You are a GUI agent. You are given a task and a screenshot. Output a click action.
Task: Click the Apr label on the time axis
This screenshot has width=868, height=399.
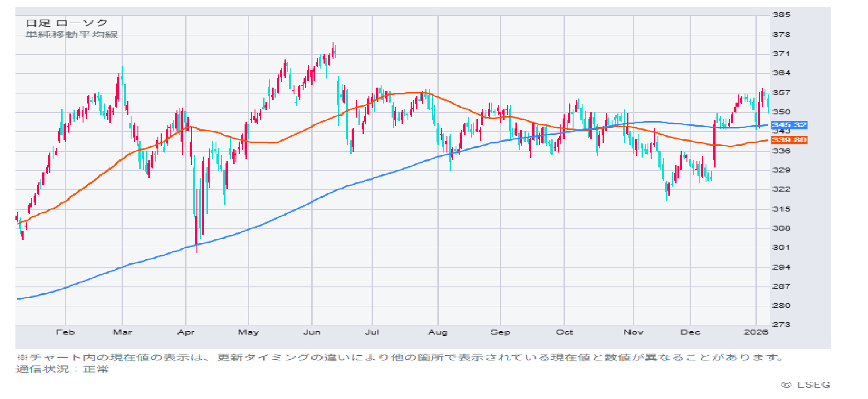pos(186,332)
